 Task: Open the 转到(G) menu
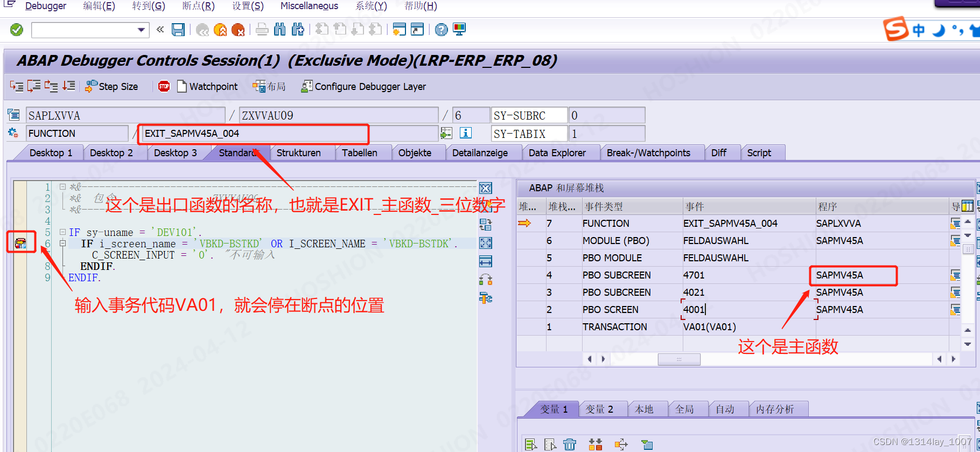coord(149,6)
